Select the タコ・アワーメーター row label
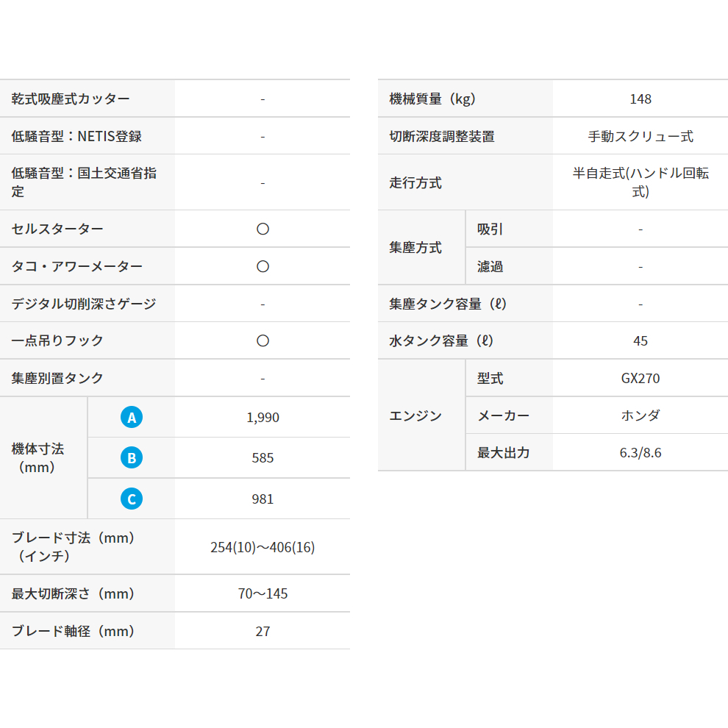Image resolution: width=728 pixels, height=728 pixels. point(76,266)
